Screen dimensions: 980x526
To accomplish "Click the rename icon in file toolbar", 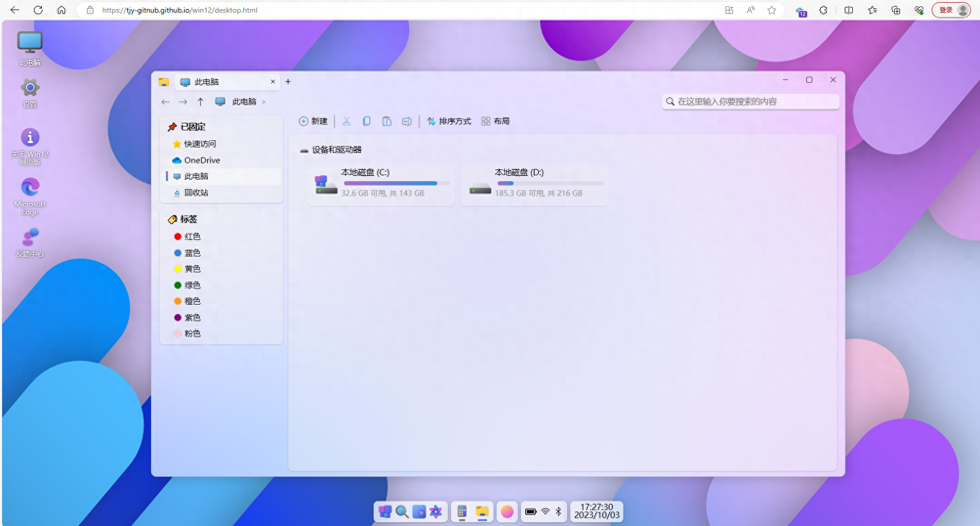I will [x=407, y=121].
